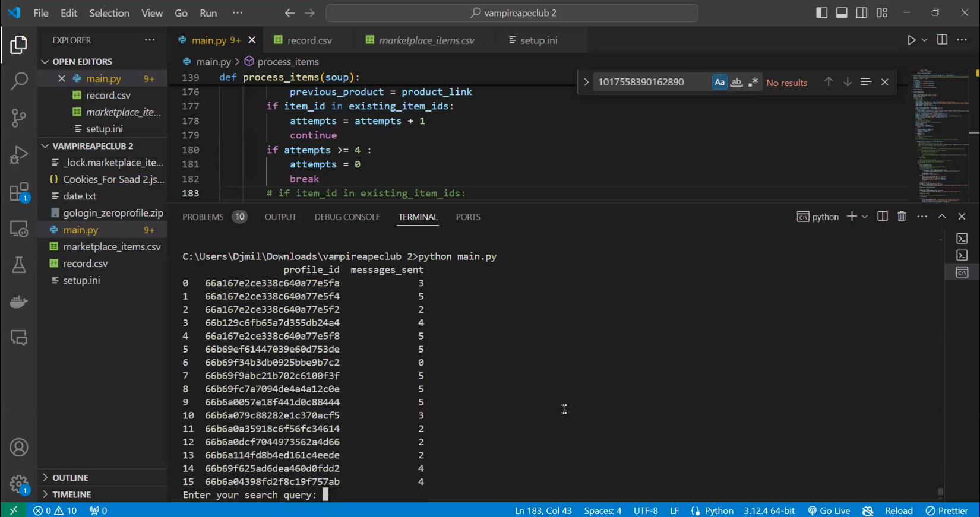Split the editor to the right
The height and width of the screenshot is (517, 980).
tap(942, 40)
